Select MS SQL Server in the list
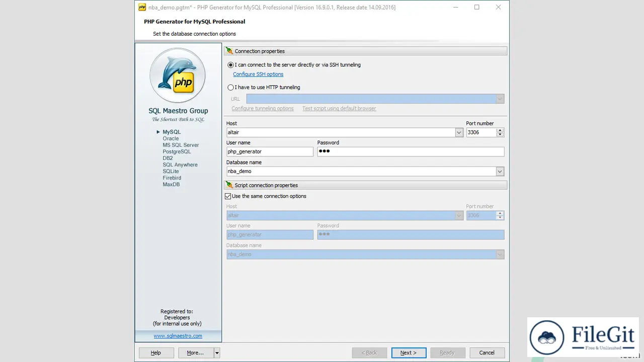644x362 pixels. click(x=181, y=145)
